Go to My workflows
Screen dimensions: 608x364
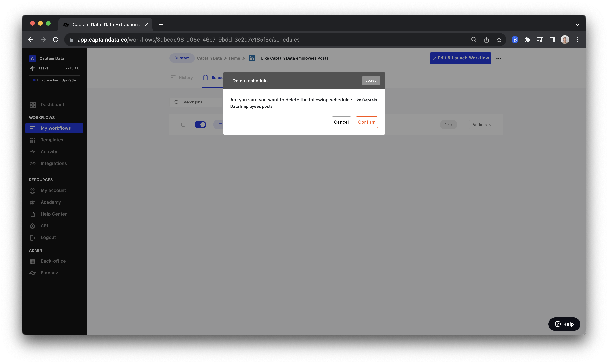tap(54, 128)
